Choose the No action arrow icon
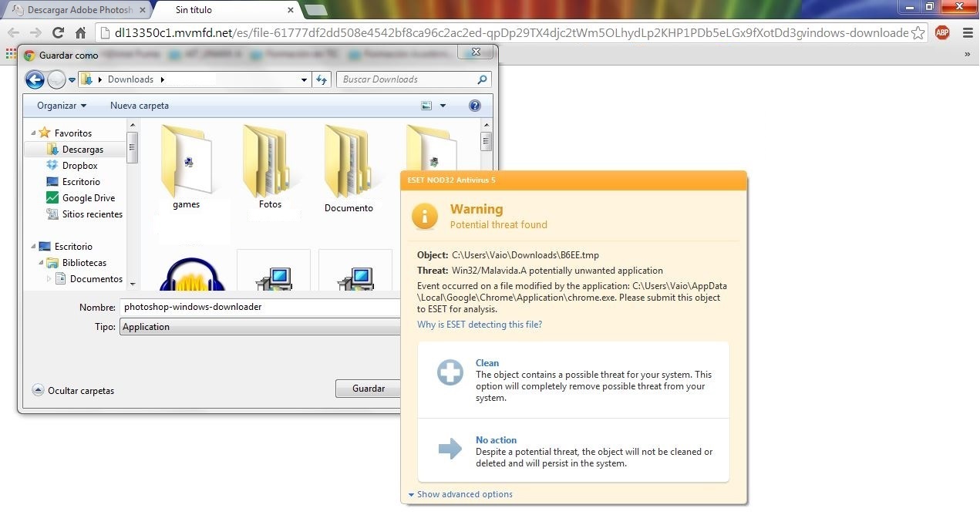 click(x=450, y=449)
